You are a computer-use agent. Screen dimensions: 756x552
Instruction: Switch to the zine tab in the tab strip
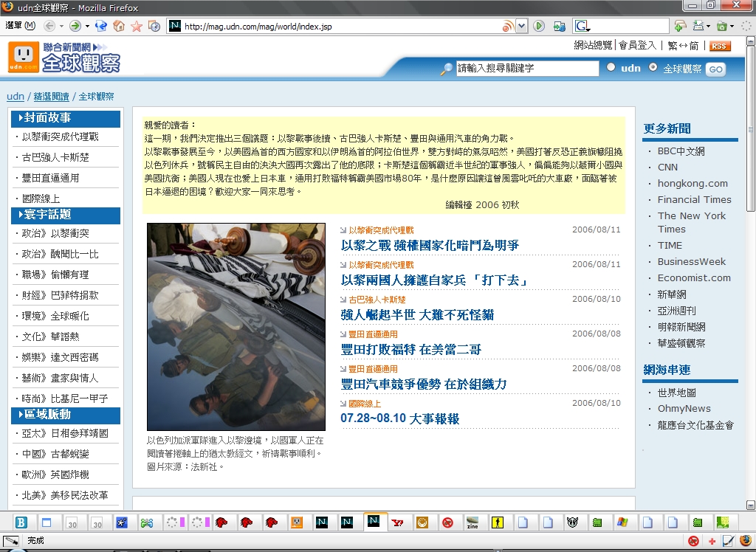(x=472, y=522)
